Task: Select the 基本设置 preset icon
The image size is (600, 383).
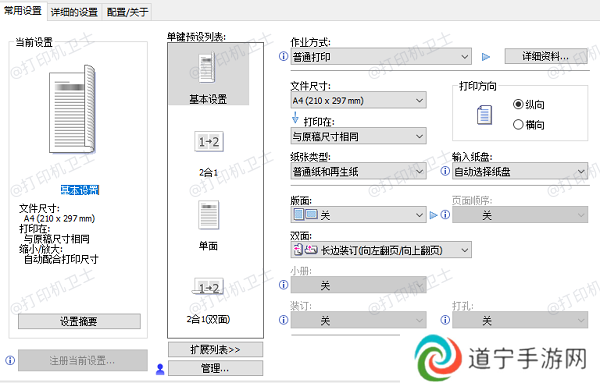Action: point(207,68)
